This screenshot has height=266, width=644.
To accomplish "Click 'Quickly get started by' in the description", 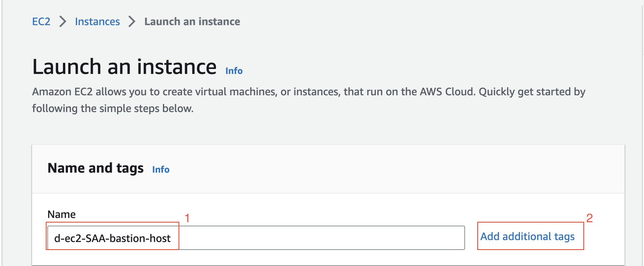I will pyautogui.click(x=532, y=92).
